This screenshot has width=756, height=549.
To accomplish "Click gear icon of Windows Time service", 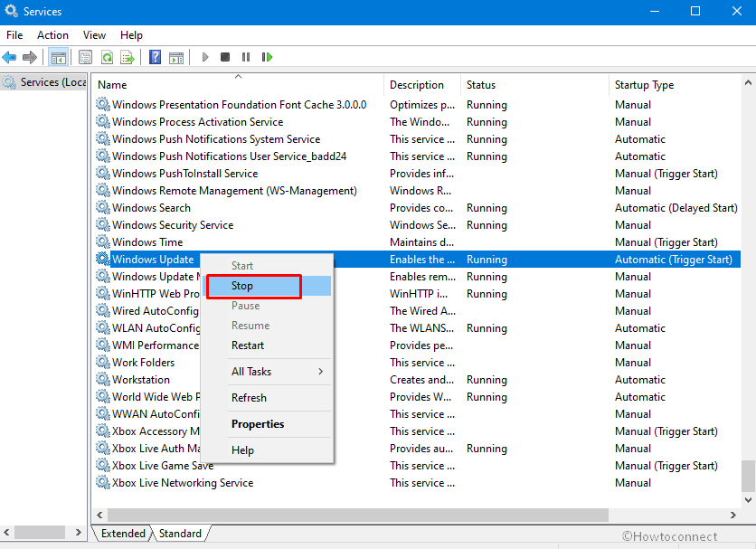I will (x=103, y=241).
